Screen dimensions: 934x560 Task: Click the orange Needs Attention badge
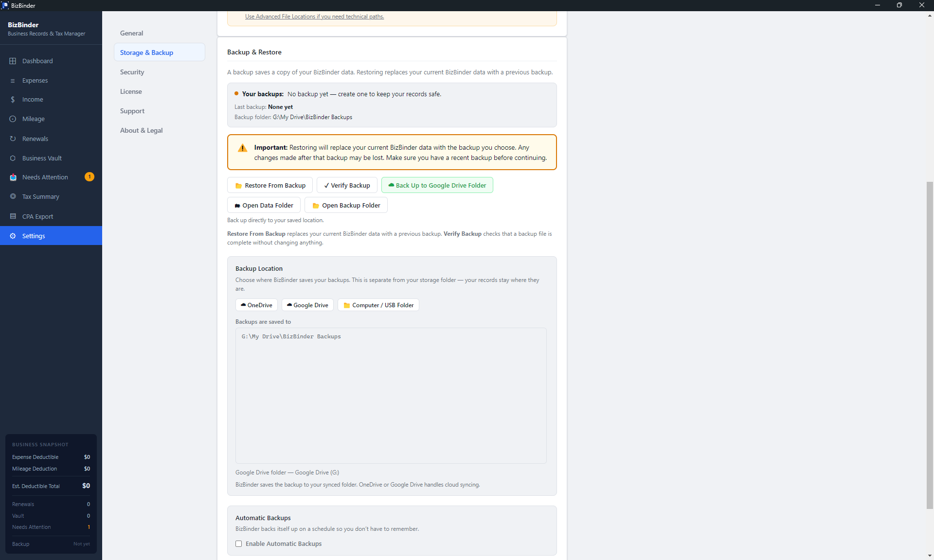click(x=90, y=177)
